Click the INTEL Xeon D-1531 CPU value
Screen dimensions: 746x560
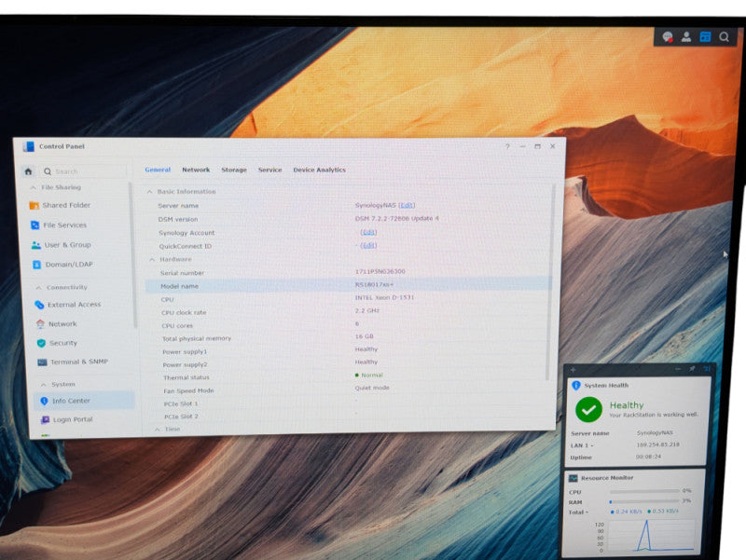click(x=384, y=297)
